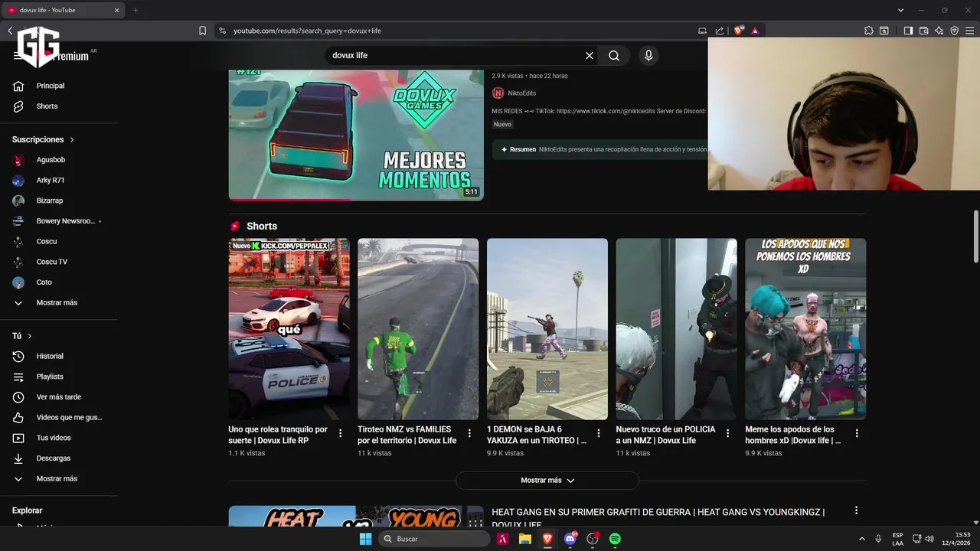View site information icon in address bar
This screenshot has width=980, height=551.
pos(222,31)
